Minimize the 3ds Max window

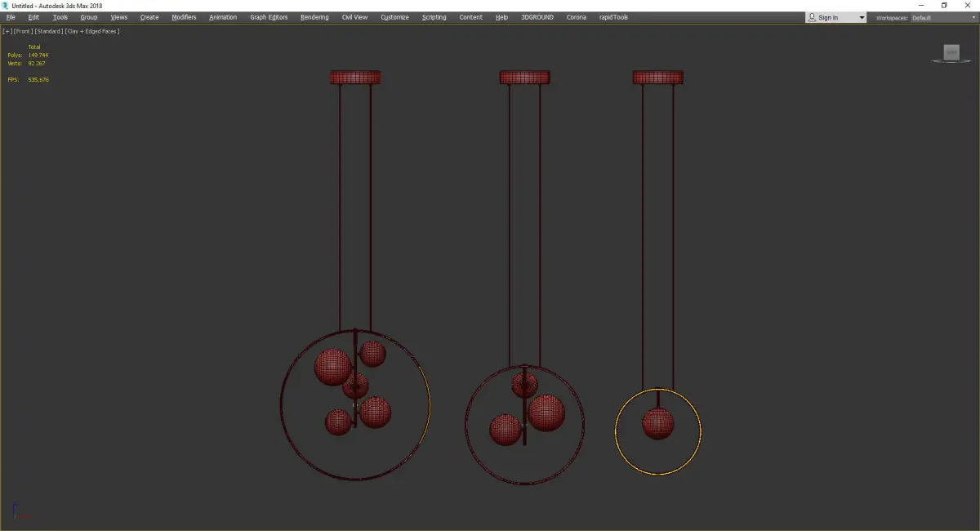(920, 6)
